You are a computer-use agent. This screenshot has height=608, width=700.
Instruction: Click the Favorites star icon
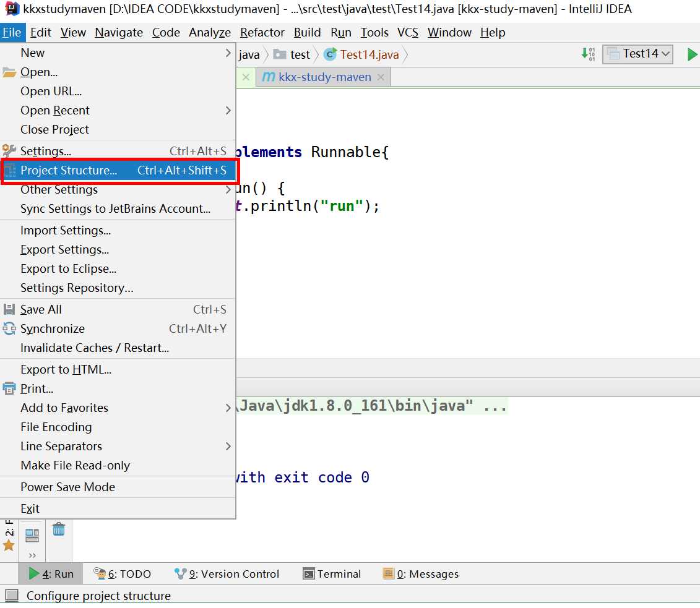tap(9, 545)
